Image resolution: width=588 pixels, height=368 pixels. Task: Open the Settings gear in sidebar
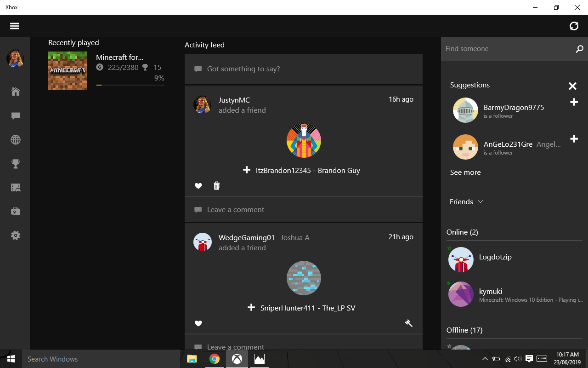click(16, 236)
